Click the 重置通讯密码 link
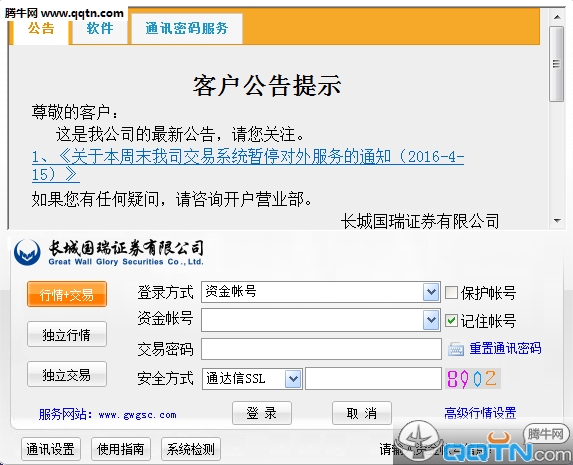This screenshot has height=465, width=573. pos(505,348)
